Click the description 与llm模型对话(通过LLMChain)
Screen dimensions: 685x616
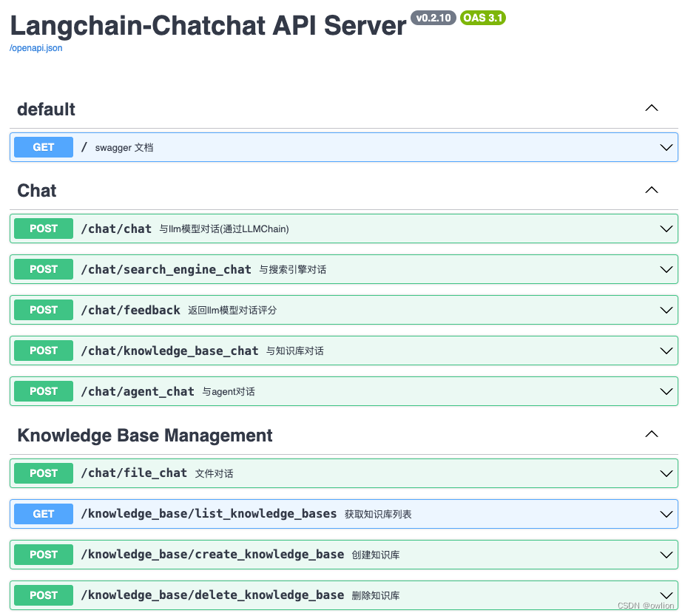[x=224, y=229]
